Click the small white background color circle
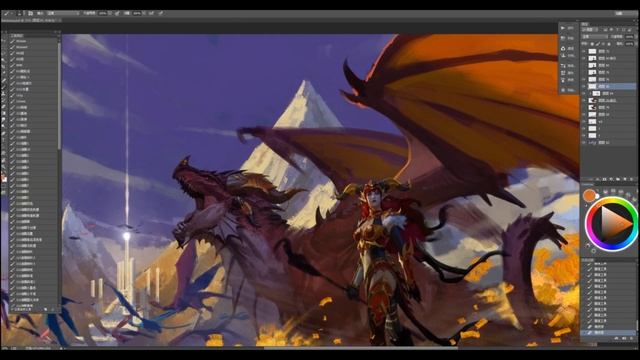This screenshot has height=360, width=640. pyautogui.click(x=597, y=196)
